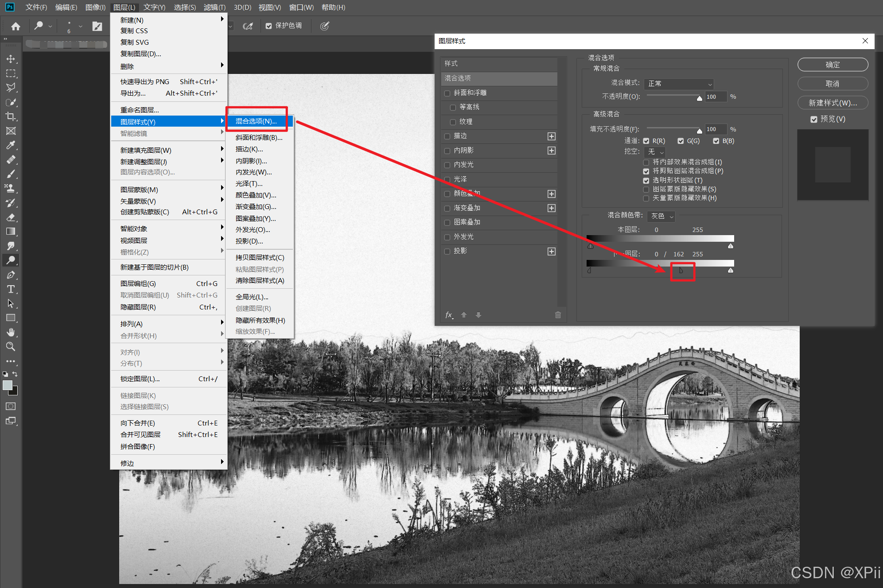
Task: Select the Zoom tool magnifier
Action: click(x=11, y=346)
